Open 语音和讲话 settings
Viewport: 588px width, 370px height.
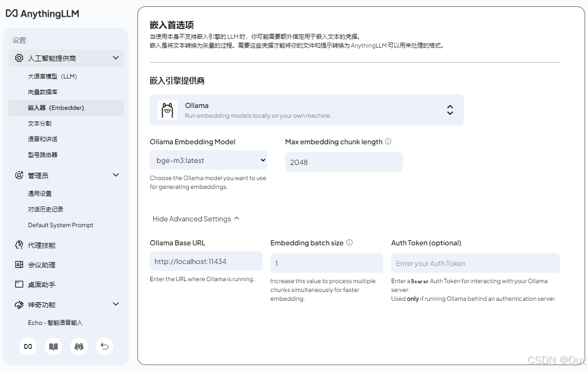click(43, 139)
